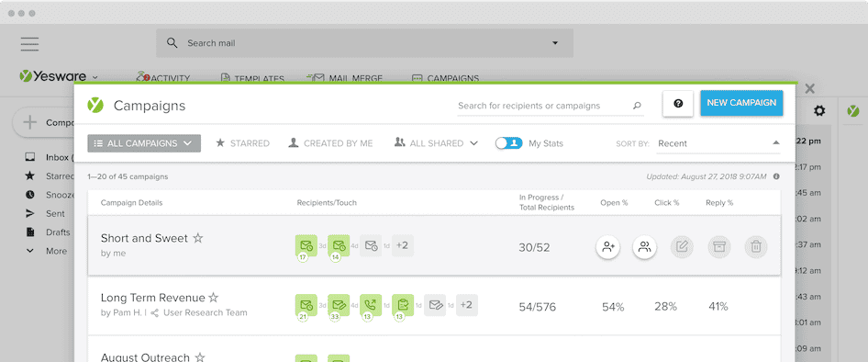
Task: Open Long Term Revenue touch with 21 recipients
Action: click(306, 305)
